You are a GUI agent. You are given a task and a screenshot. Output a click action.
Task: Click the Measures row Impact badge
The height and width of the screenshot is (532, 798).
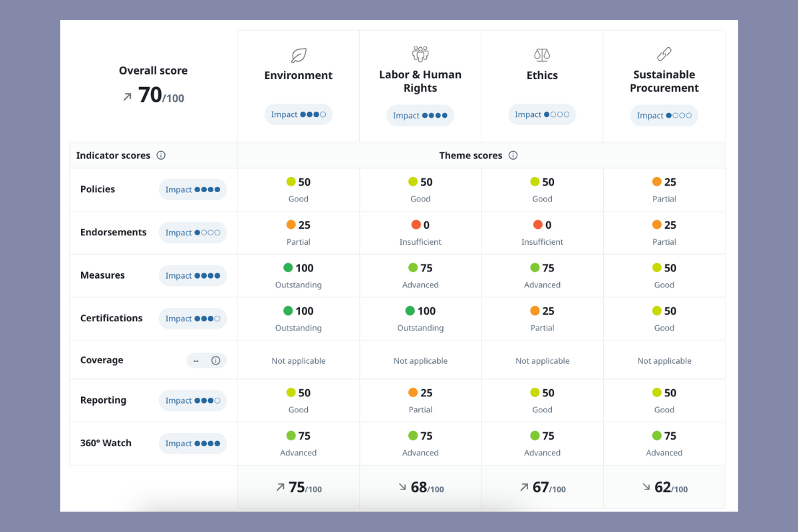pyautogui.click(x=193, y=275)
